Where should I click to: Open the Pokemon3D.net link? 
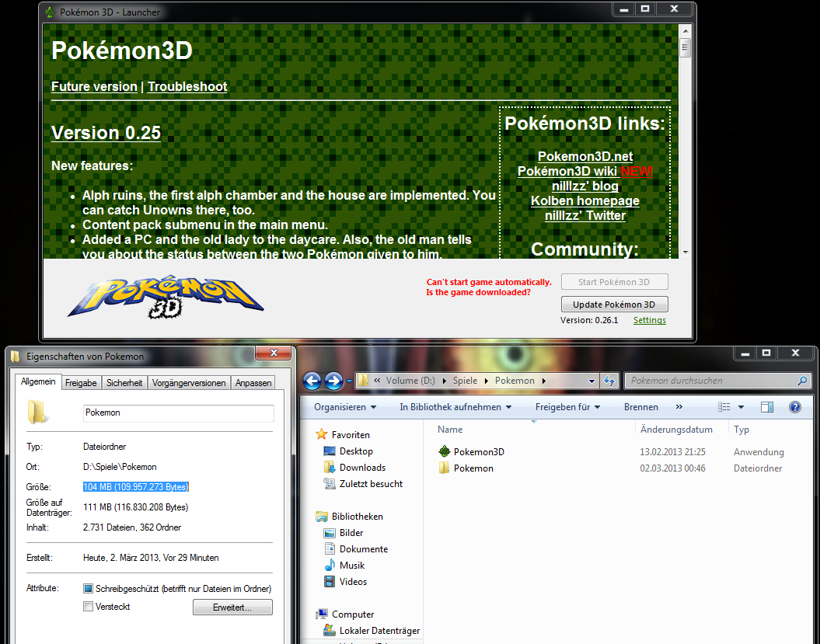point(585,156)
